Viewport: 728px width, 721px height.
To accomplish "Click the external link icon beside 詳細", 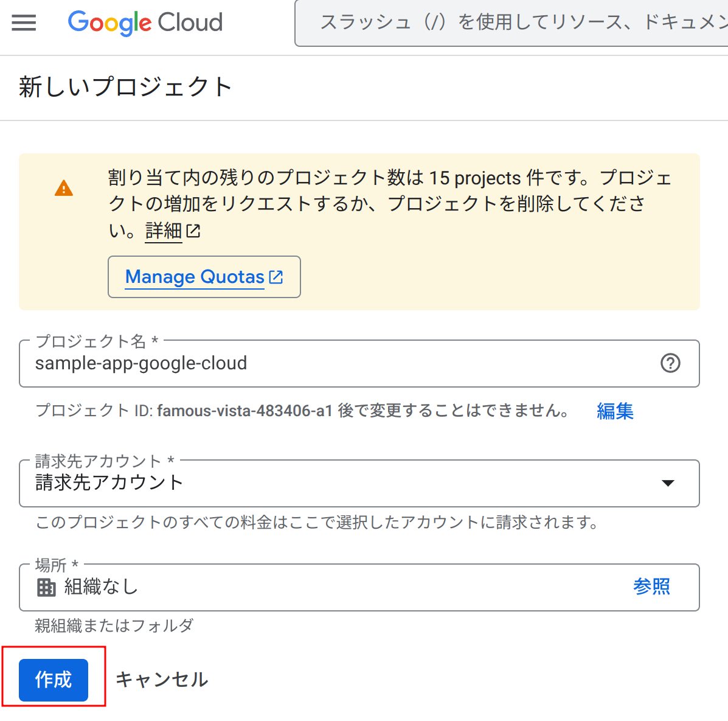I will pos(193,231).
